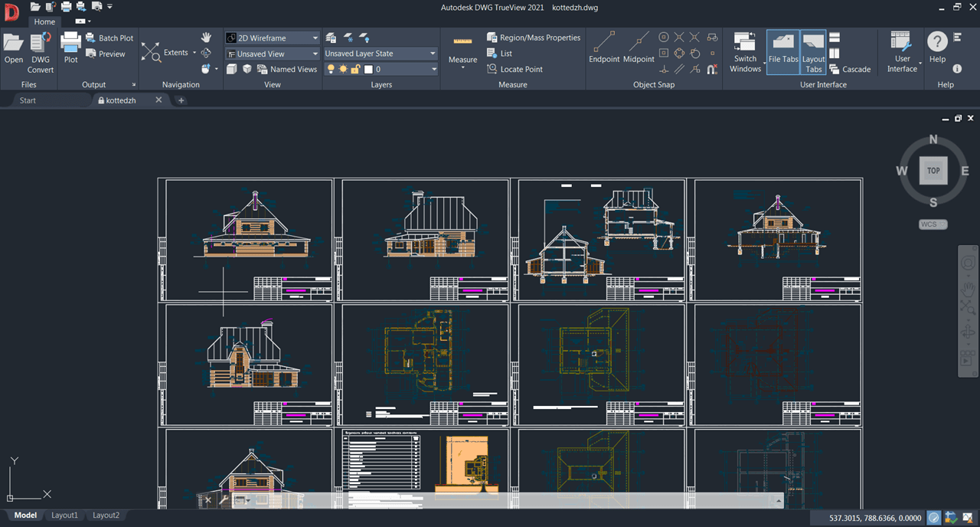980x527 pixels.
Task: Add a new file tab with plus
Action: tap(181, 100)
